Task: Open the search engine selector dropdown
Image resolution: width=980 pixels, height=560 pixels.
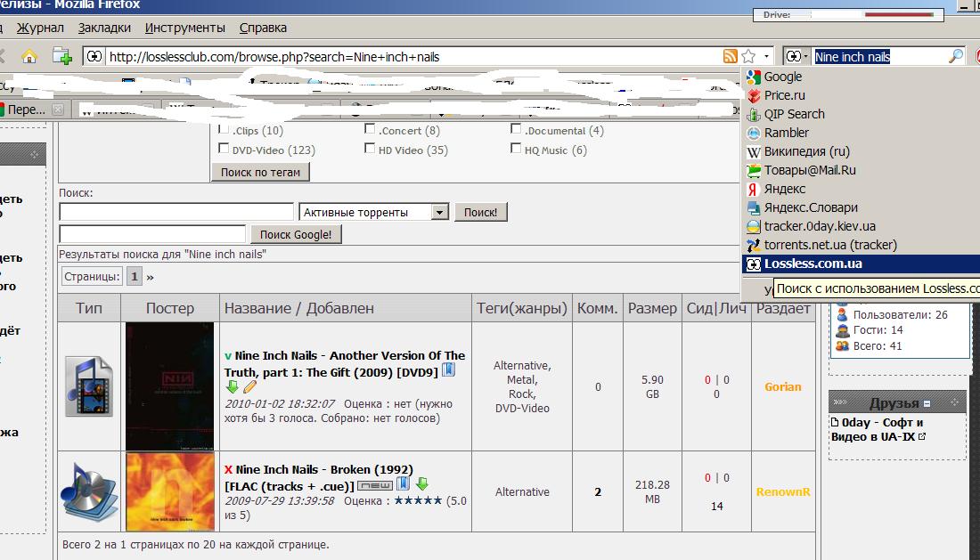Action: point(796,56)
